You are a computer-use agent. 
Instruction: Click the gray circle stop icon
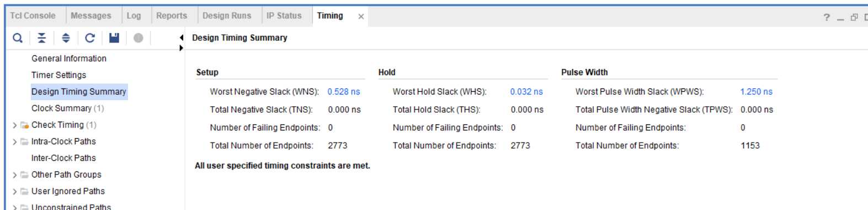tap(139, 38)
